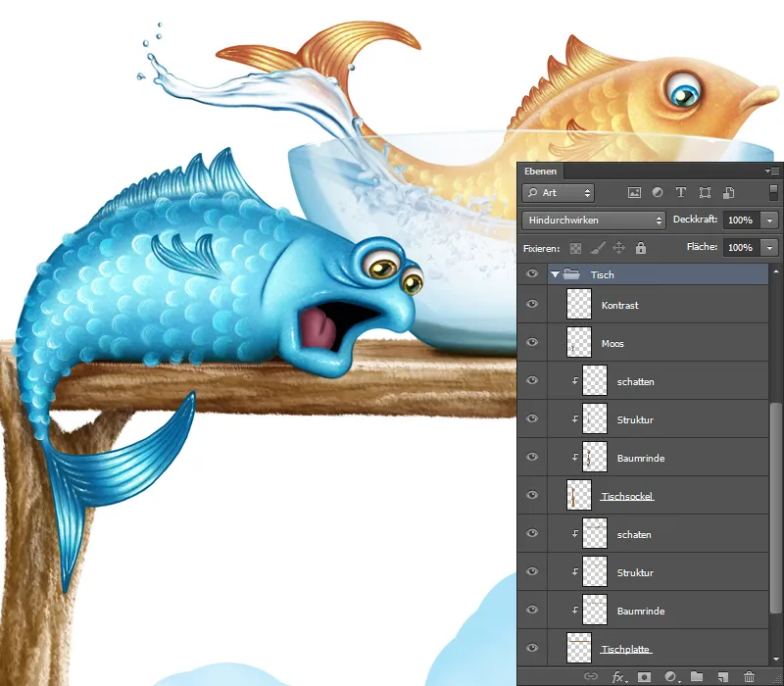Image resolution: width=784 pixels, height=686 pixels.
Task: Create a new layer with the new layer icon
Action: click(723, 677)
